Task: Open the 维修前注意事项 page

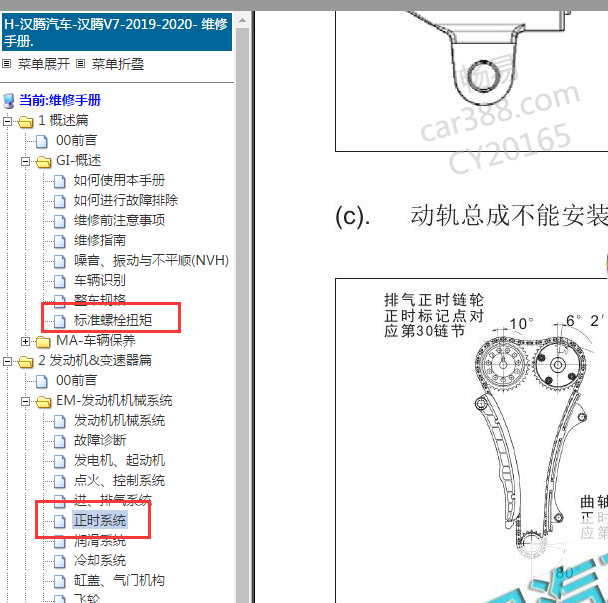Action: [x=119, y=220]
